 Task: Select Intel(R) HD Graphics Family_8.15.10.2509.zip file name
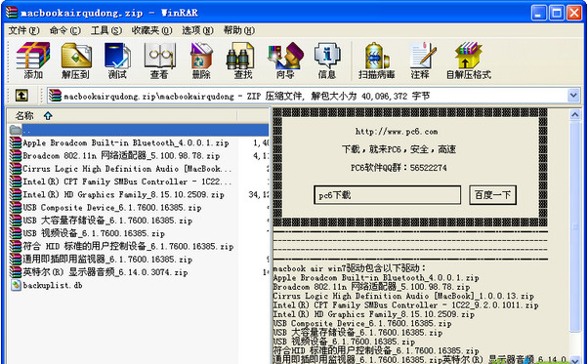point(123,195)
